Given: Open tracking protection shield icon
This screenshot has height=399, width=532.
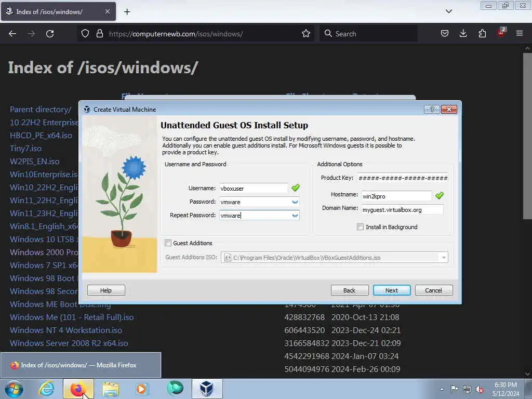Looking at the screenshot, I should 85,34.
